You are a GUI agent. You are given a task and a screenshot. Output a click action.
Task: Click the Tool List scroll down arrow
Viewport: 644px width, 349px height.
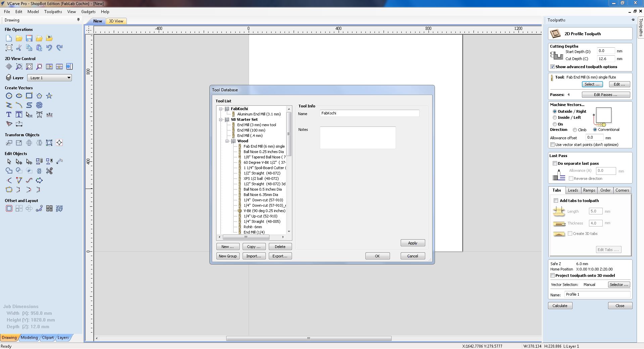[x=289, y=232]
